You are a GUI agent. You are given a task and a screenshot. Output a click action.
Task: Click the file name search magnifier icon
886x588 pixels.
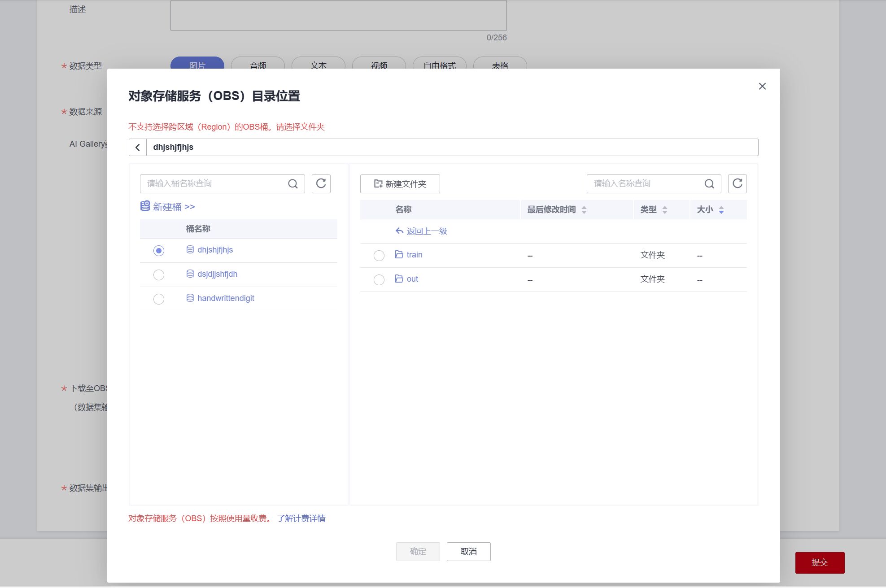point(709,184)
